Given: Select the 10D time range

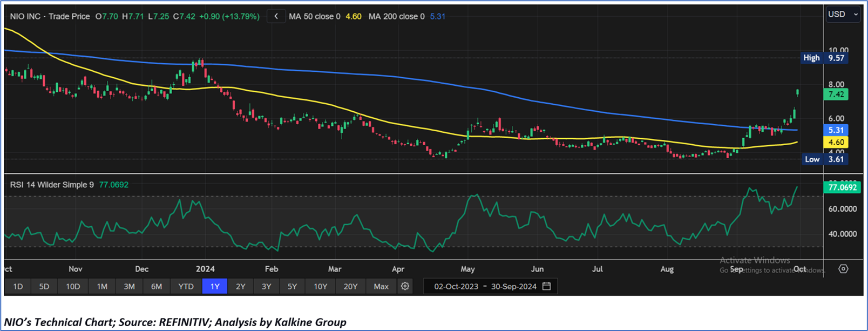Looking at the screenshot, I should pyautogui.click(x=73, y=286).
